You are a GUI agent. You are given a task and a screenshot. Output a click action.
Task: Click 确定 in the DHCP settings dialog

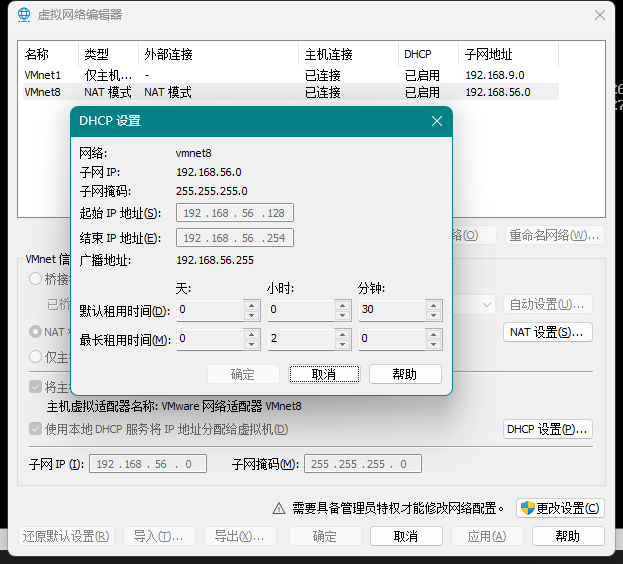(x=243, y=374)
